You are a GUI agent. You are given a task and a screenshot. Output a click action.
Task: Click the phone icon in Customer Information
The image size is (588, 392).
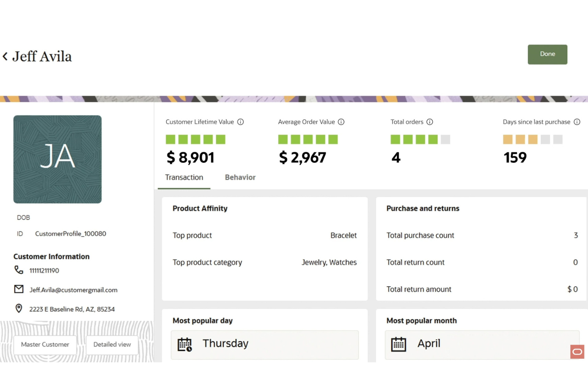pyautogui.click(x=19, y=270)
